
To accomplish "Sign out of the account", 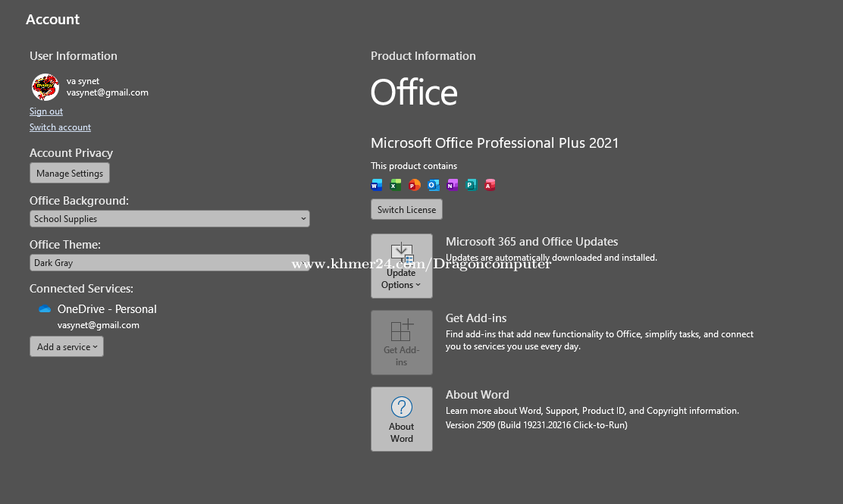I will pyautogui.click(x=46, y=111).
